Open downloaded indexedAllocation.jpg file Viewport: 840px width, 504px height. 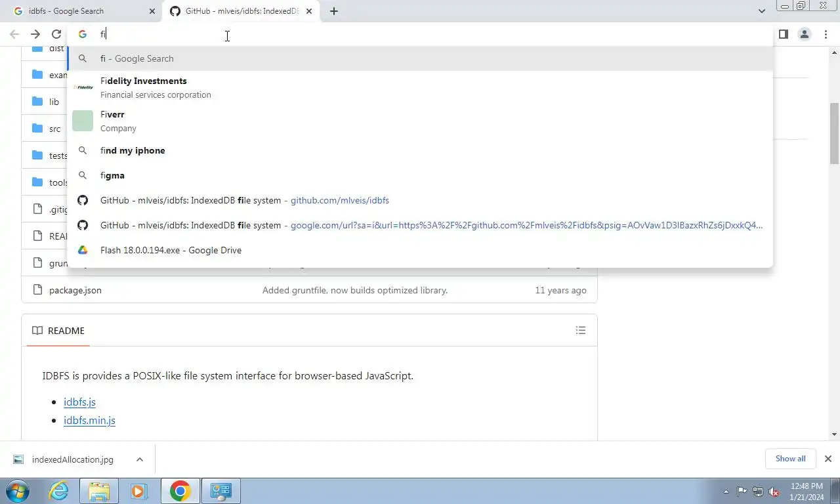(x=72, y=459)
